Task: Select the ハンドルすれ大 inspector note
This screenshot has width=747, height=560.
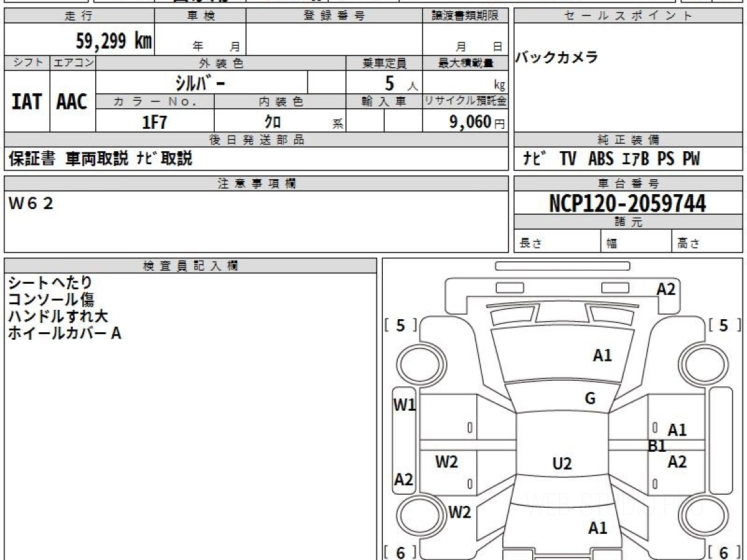Action: pos(58,317)
